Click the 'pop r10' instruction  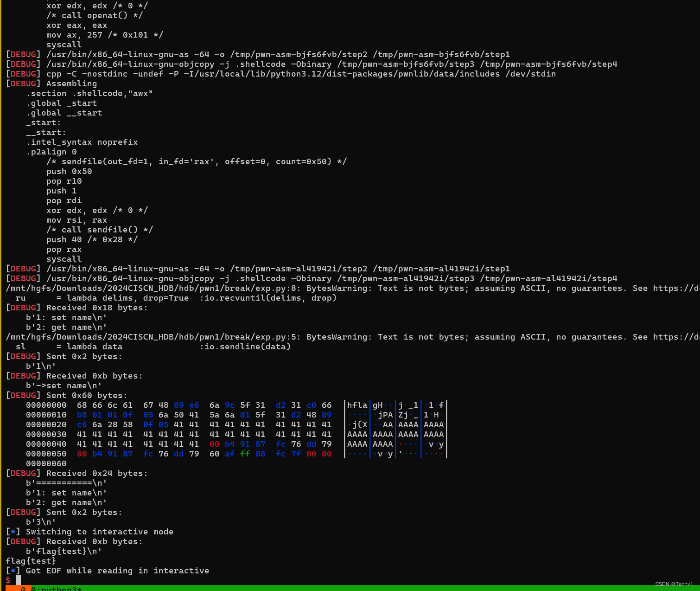(x=64, y=181)
